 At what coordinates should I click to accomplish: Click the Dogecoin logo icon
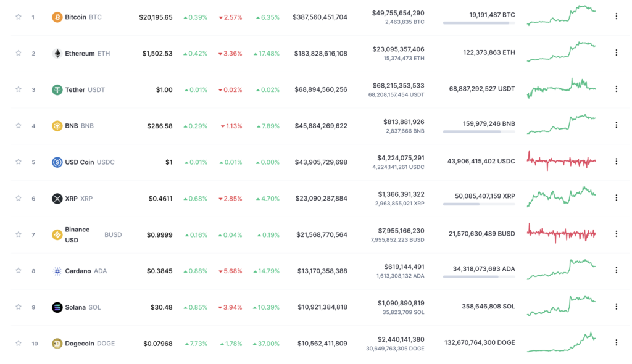point(57,344)
